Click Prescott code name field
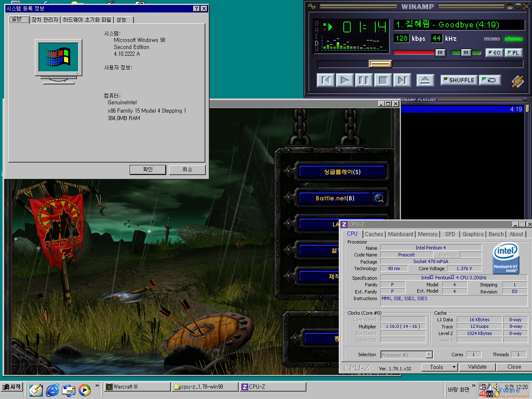 (x=406, y=255)
